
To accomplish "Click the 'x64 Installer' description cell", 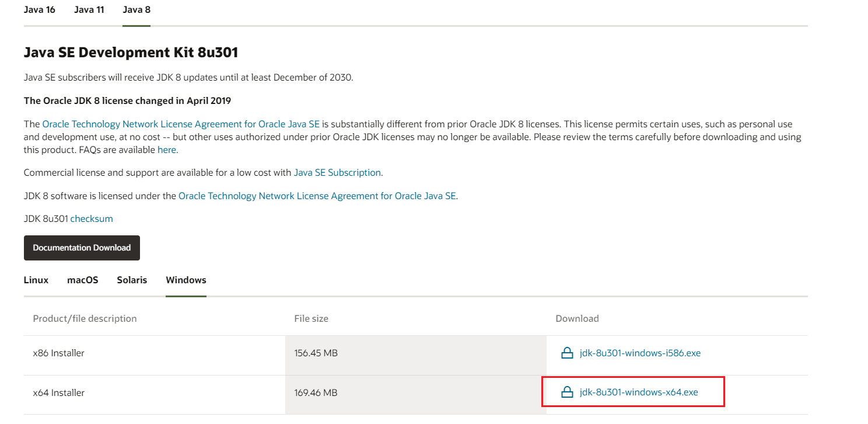I will pyautogui.click(x=59, y=393).
